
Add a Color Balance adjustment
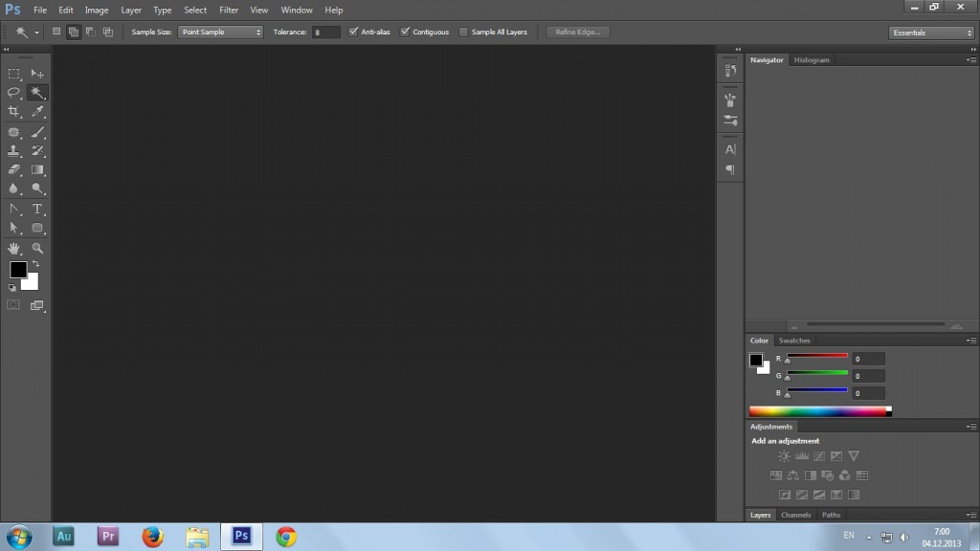(793, 475)
